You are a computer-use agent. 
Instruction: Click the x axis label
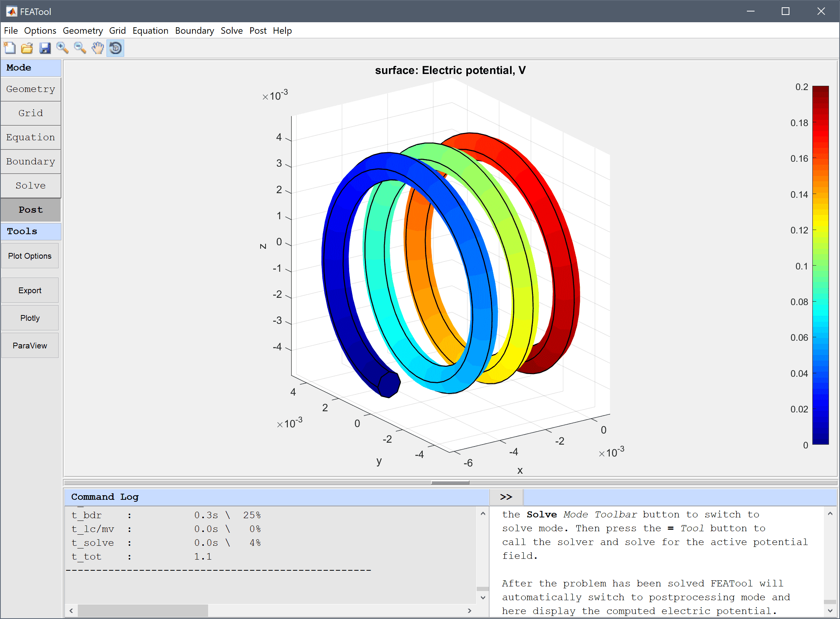pos(520,471)
